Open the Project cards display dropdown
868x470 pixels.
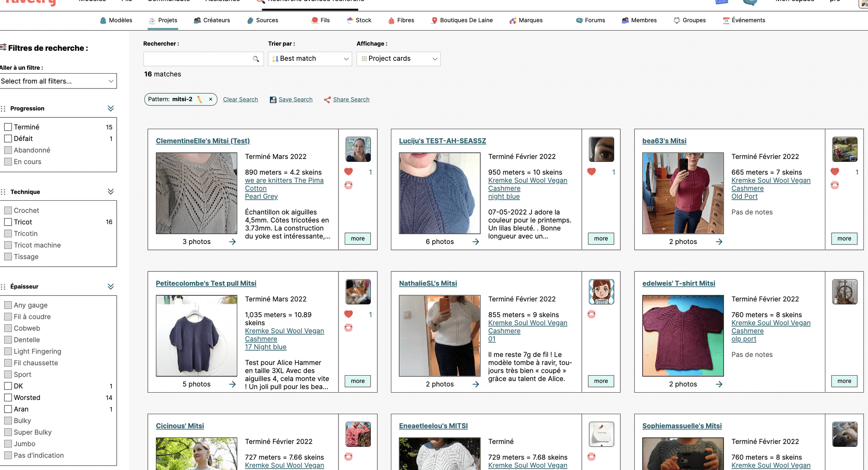click(398, 59)
